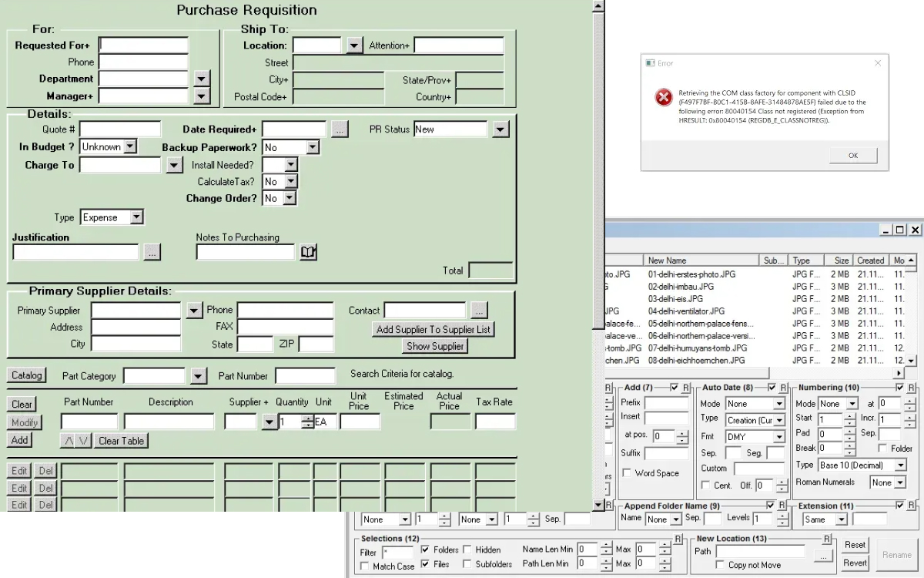
Task: Click the Show Supplier button
Action: (x=435, y=346)
